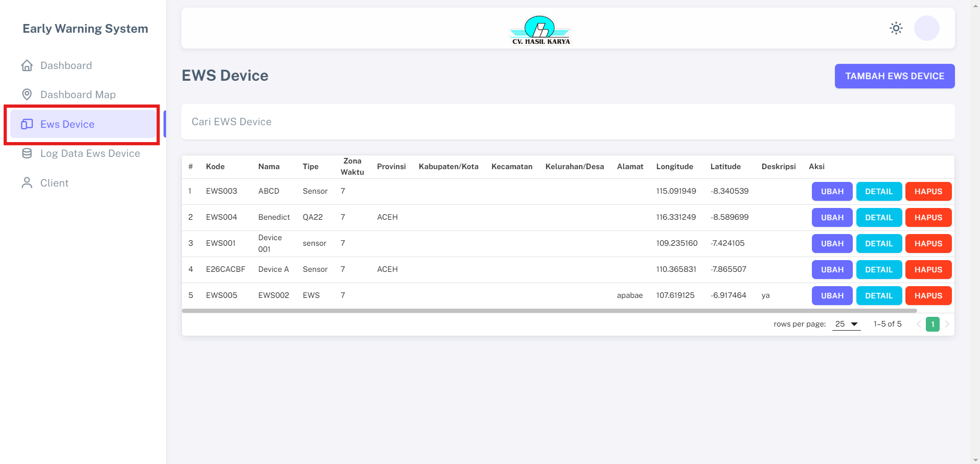
Task: Click Detail for device E26CACBF
Action: (878, 270)
